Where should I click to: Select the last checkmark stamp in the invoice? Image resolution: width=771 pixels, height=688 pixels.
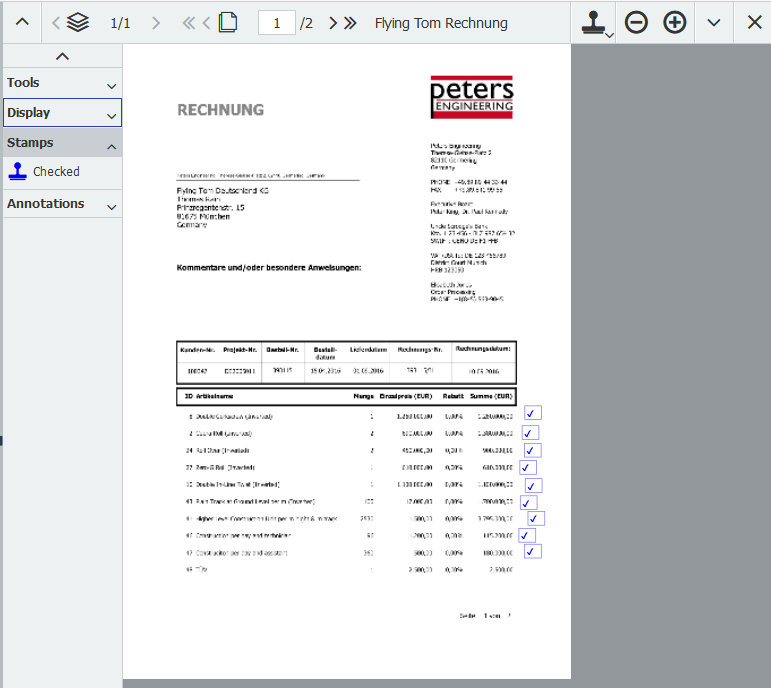point(532,551)
